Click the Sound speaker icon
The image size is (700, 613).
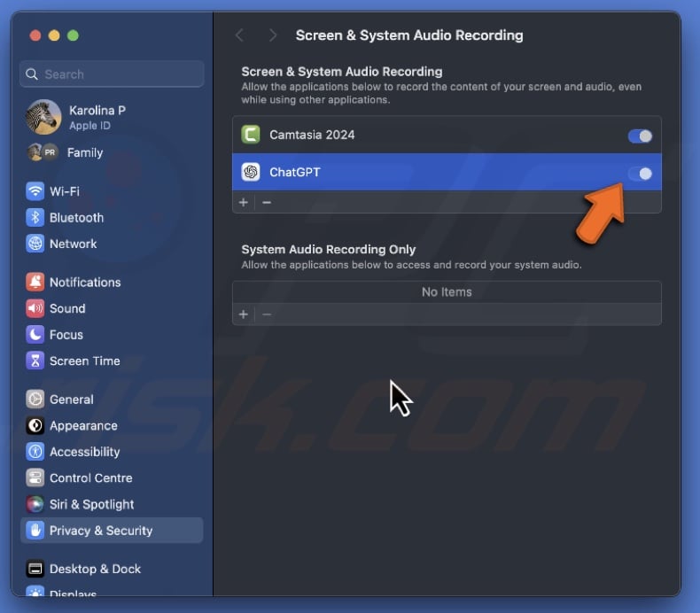click(35, 308)
